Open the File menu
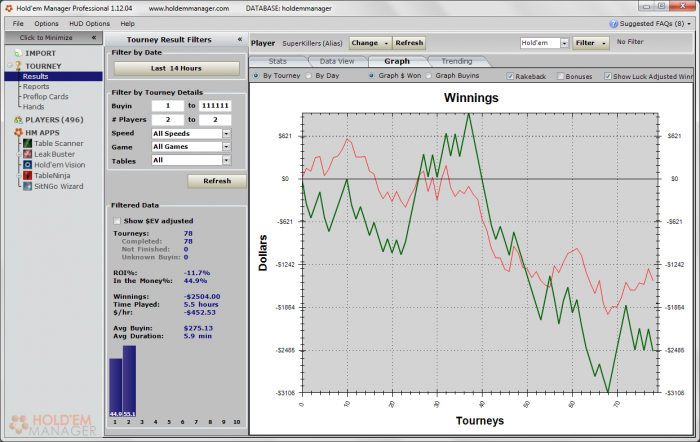The height and width of the screenshot is (442, 700). coord(18,24)
